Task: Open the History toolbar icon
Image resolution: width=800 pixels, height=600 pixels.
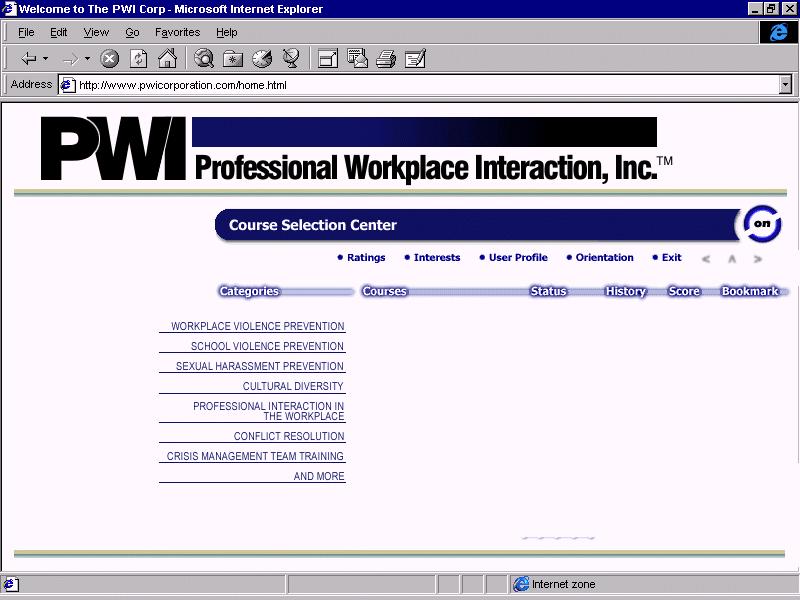Action: point(262,59)
